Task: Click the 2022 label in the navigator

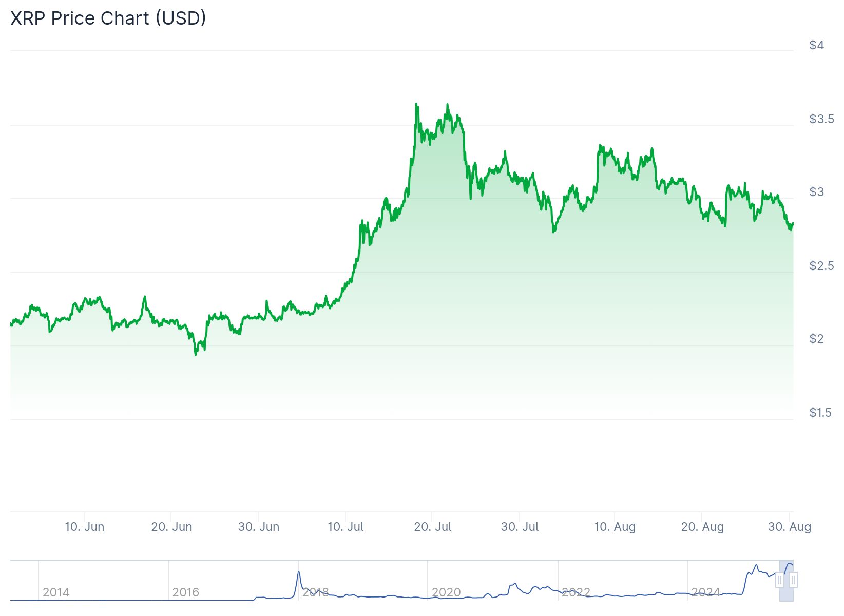Action: coord(576,592)
